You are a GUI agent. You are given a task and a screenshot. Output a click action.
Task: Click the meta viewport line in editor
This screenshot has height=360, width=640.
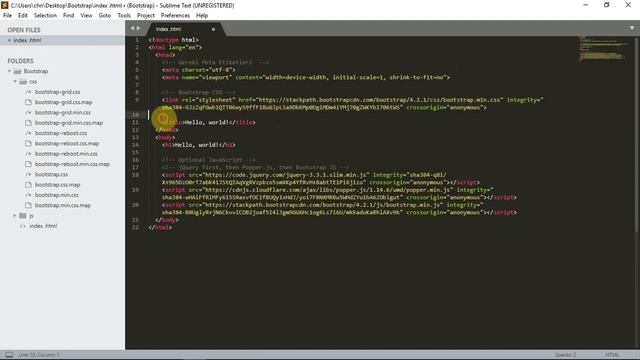tap(306, 78)
